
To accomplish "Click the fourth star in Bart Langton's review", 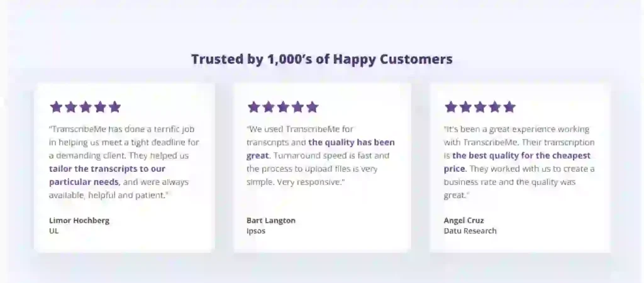I will 297,107.
